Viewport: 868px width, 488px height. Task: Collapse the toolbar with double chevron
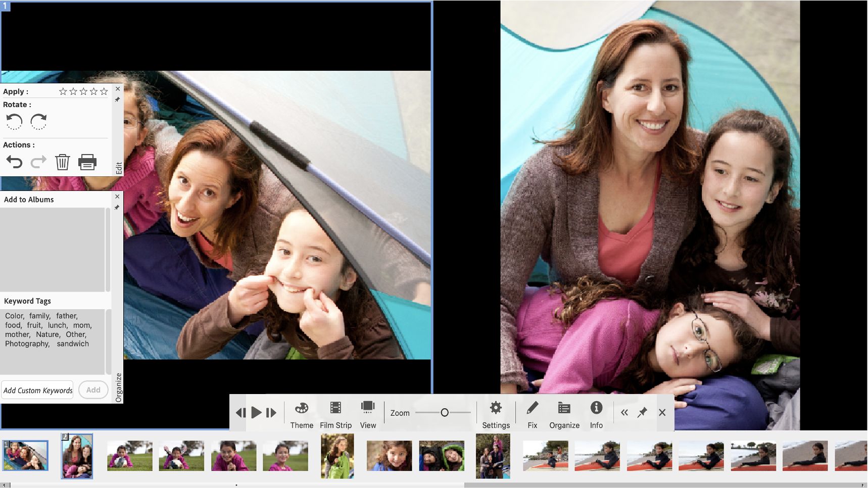pos(624,413)
